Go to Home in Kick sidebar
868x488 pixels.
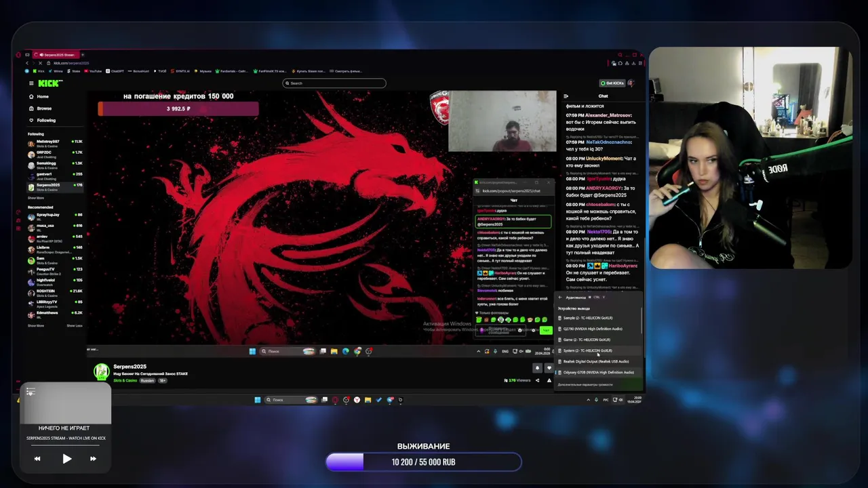(x=39, y=96)
